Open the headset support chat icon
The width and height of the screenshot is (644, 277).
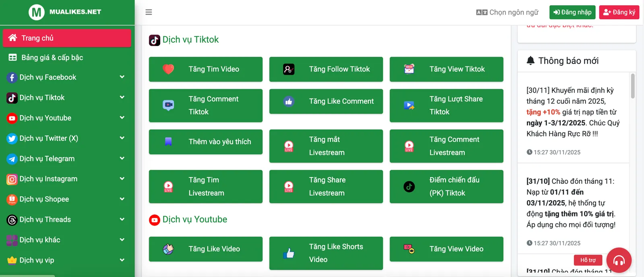tap(619, 260)
